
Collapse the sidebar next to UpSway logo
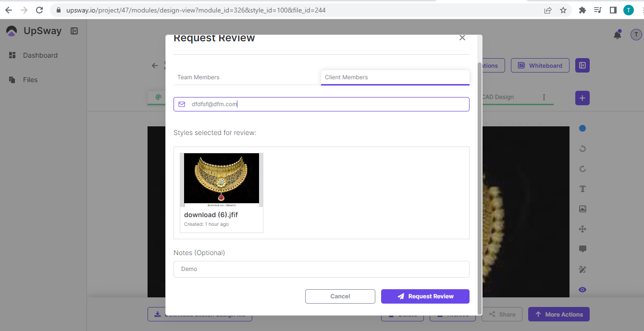pyautogui.click(x=74, y=31)
